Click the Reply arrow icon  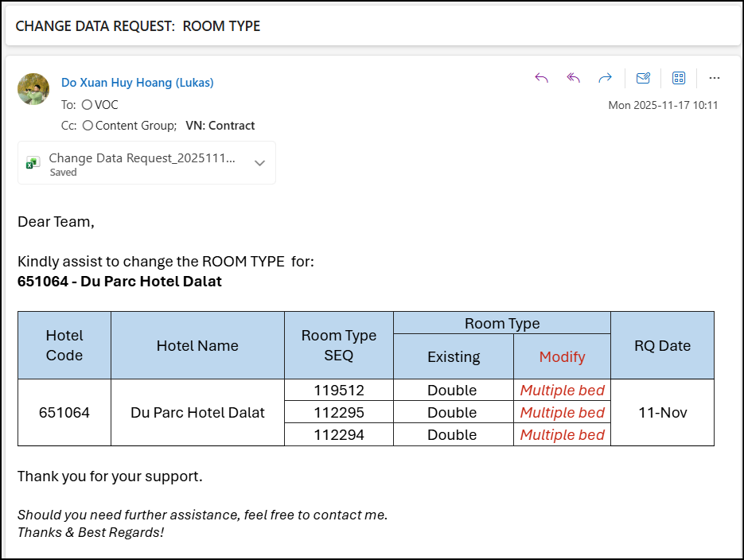tap(542, 78)
